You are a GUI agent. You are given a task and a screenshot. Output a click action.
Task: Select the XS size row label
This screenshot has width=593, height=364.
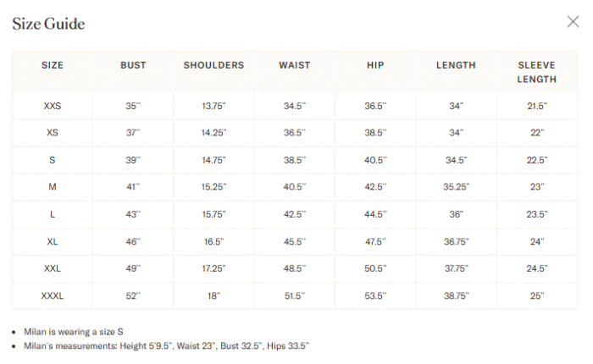point(53,133)
